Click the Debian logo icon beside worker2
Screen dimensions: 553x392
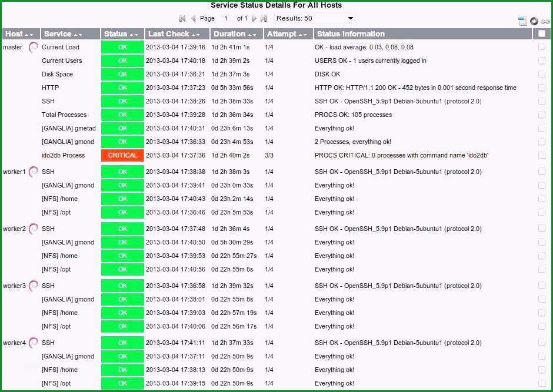coord(33,229)
